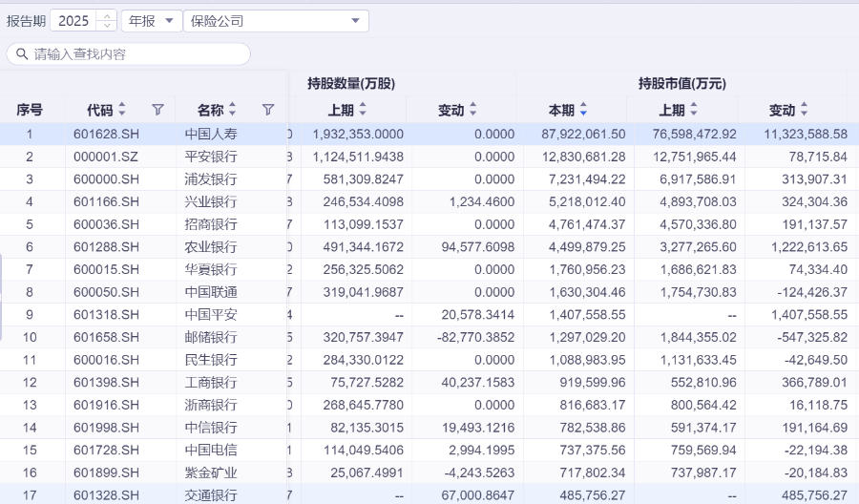Viewport: 859px width, 504px height.
Task: Sort 上期 under 持股市值(万元)
Action: pyautogui.click(x=694, y=110)
